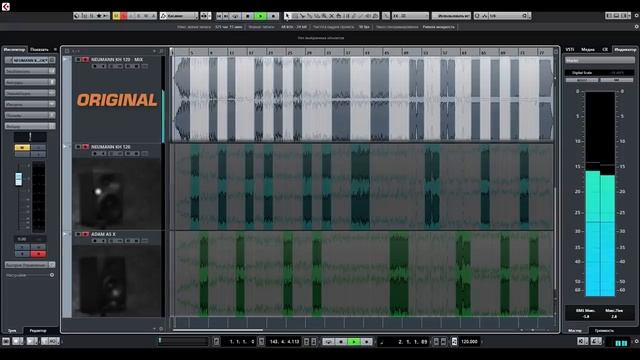
Task: Expand the fifth Inspector section
Action: [x=30, y=115]
